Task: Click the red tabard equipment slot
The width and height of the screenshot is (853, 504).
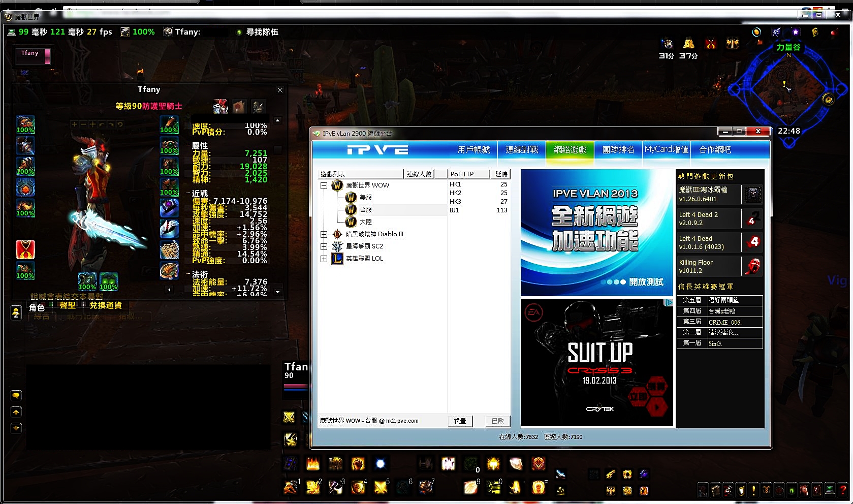Action: coord(25,249)
